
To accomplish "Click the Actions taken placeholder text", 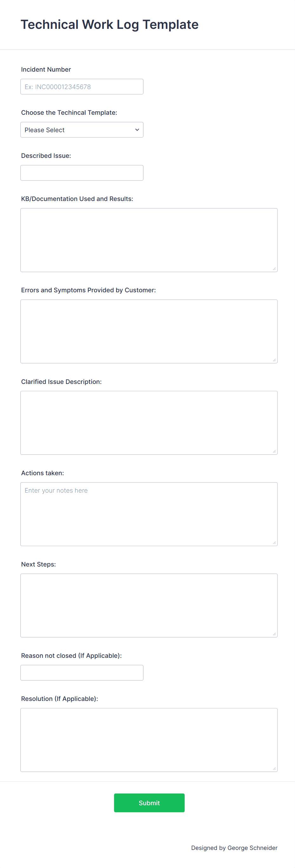I will click(56, 490).
